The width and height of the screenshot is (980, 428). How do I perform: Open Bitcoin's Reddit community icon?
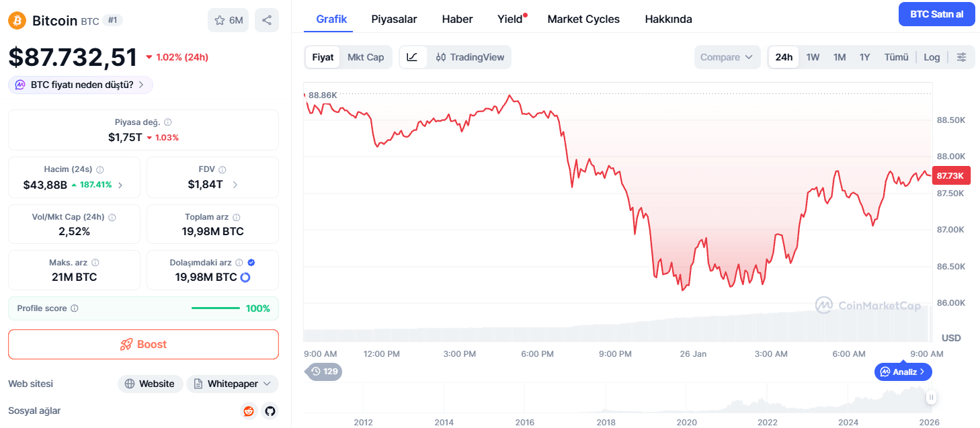coord(248,411)
